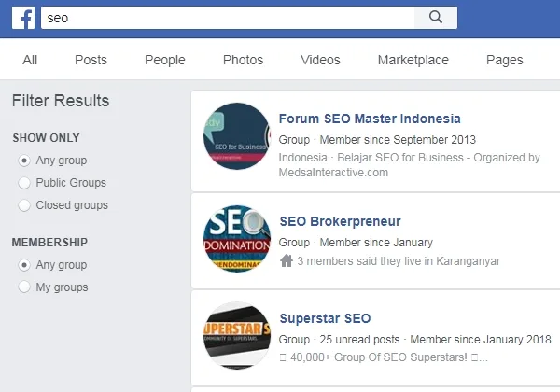Image resolution: width=560 pixels, height=392 pixels.
Task: Click the 'MEMBERSHIP' section label
Action: click(49, 243)
